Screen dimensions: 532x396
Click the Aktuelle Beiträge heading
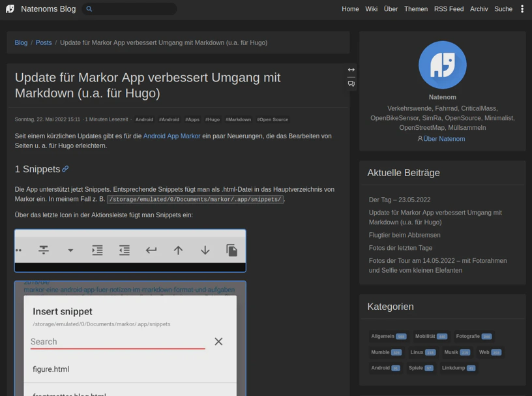click(404, 172)
